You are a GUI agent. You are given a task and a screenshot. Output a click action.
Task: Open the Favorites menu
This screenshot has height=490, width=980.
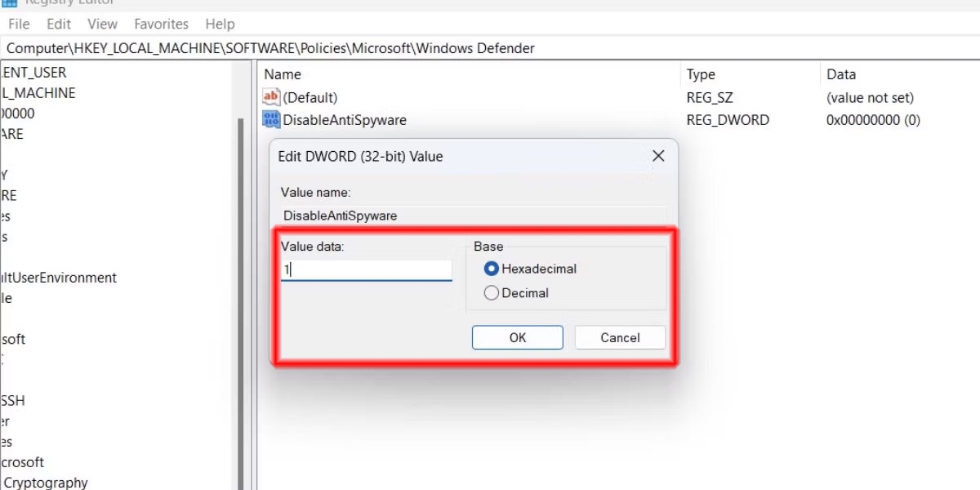point(161,24)
